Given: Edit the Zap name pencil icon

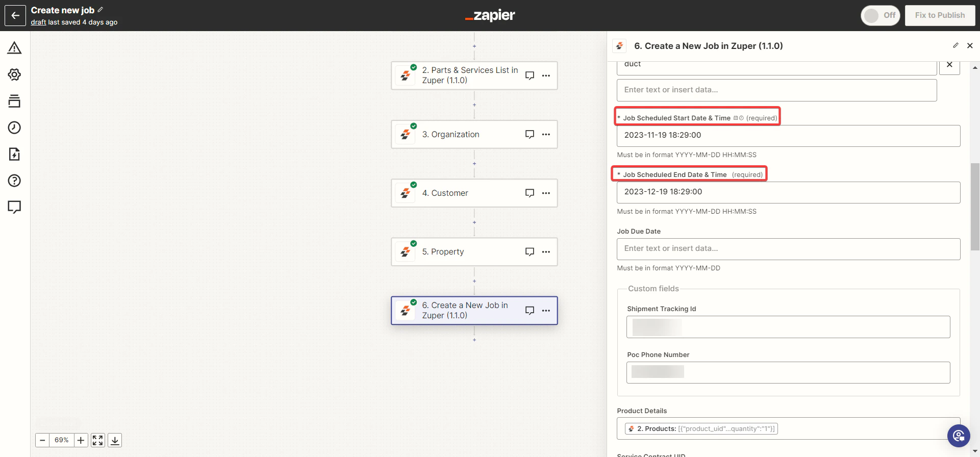Looking at the screenshot, I should click(100, 10).
